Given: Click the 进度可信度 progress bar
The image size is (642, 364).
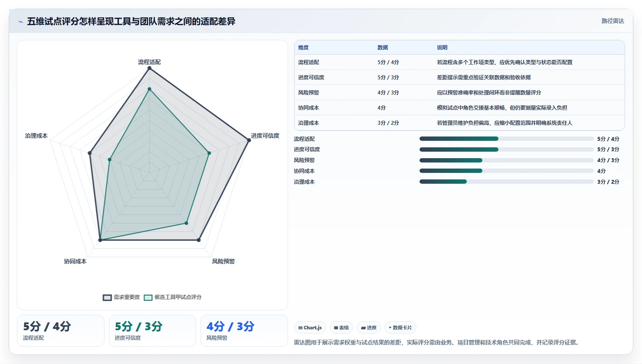Looking at the screenshot, I should pyautogui.click(x=506, y=149).
